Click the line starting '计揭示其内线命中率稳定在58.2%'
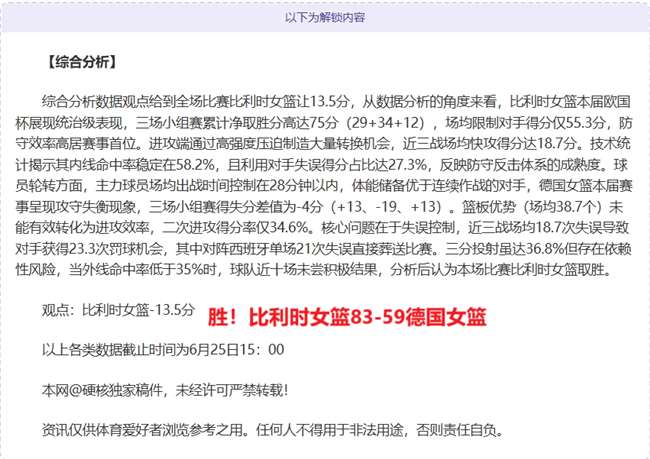Screen dimensions: 650x459 pyautogui.click(x=323, y=165)
